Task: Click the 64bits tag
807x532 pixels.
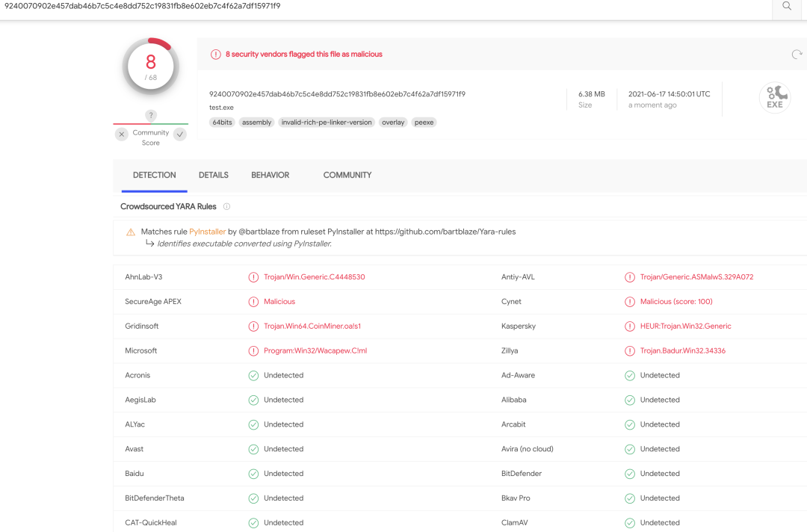Action: (x=223, y=123)
